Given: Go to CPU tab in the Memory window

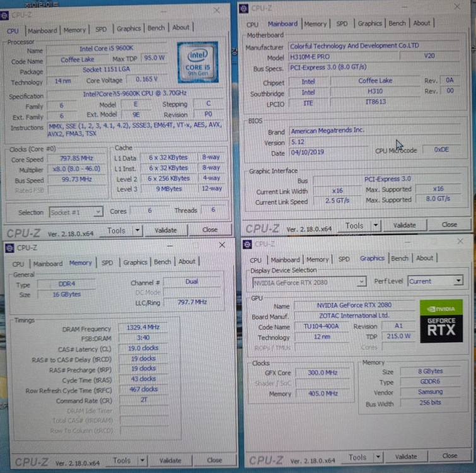Looking at the screenshot, I should (x=18, y=264).
